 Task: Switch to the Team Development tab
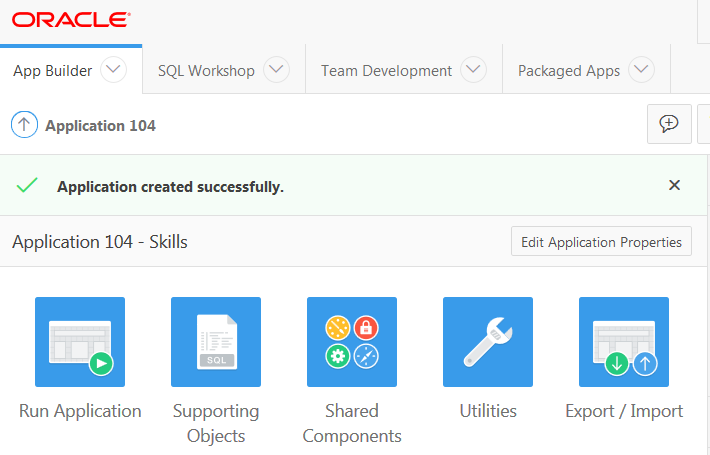386,71
